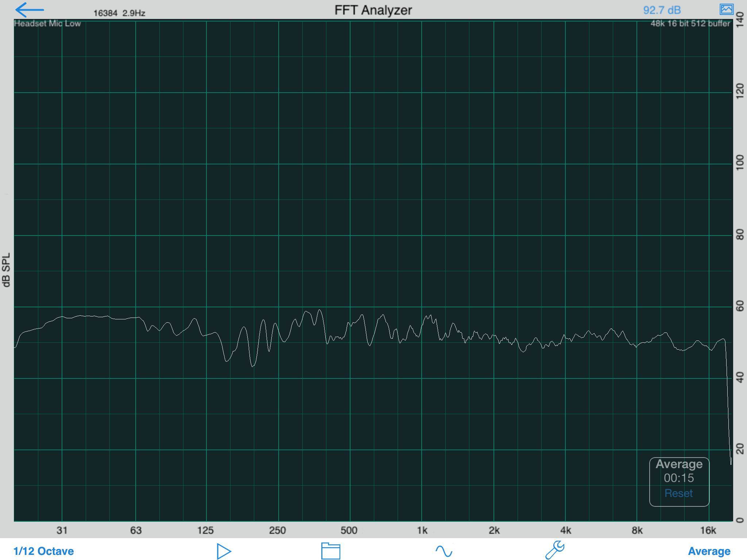Change the 1/12 Octave smoothing setting

44,551
